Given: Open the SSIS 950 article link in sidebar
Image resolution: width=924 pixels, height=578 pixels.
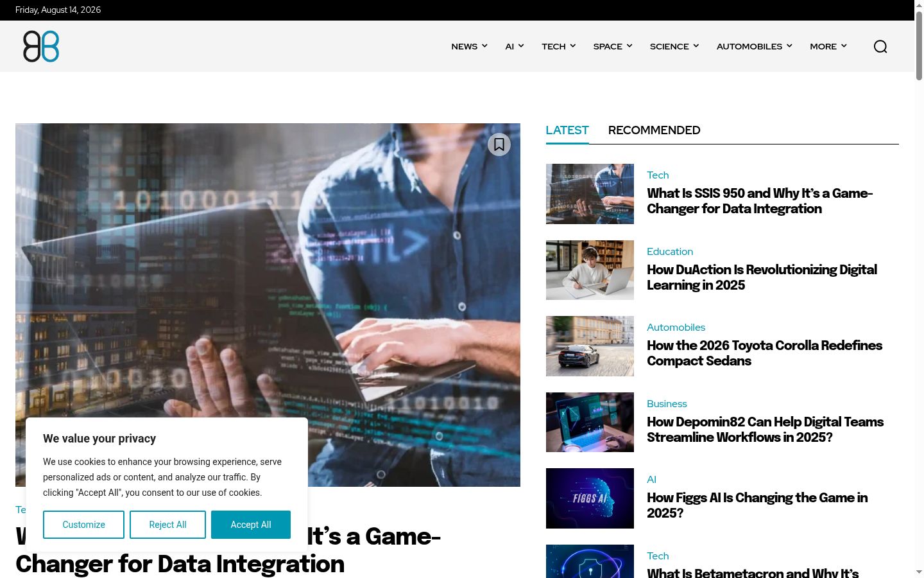Looking at the screenshot, I should point(760,201).
